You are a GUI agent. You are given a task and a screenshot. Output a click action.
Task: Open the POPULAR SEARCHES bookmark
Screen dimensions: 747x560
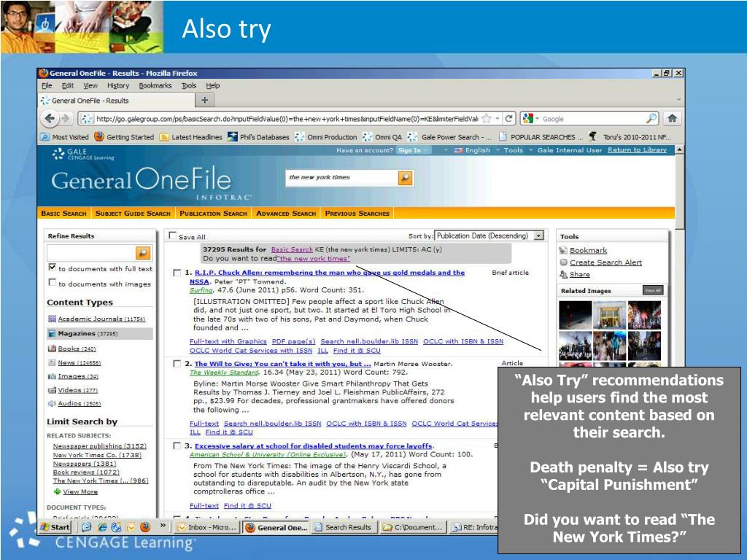pyautogui.click(x=541, y=137)
